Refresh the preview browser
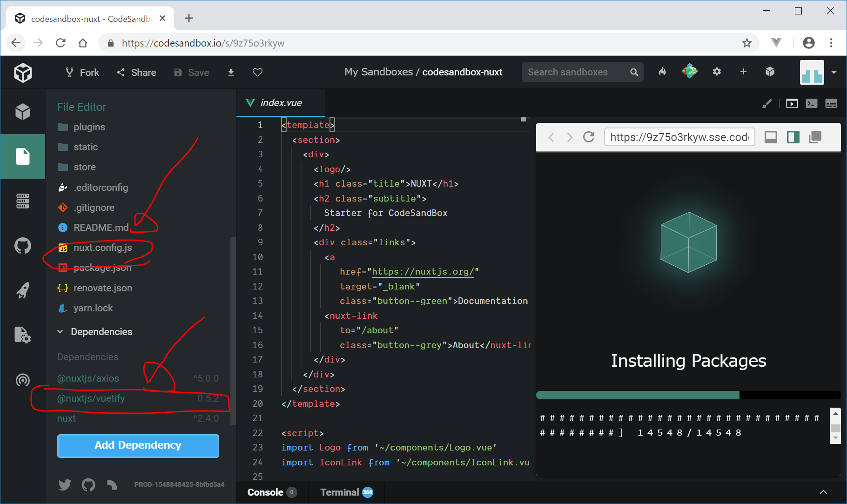 coord(589,137)
